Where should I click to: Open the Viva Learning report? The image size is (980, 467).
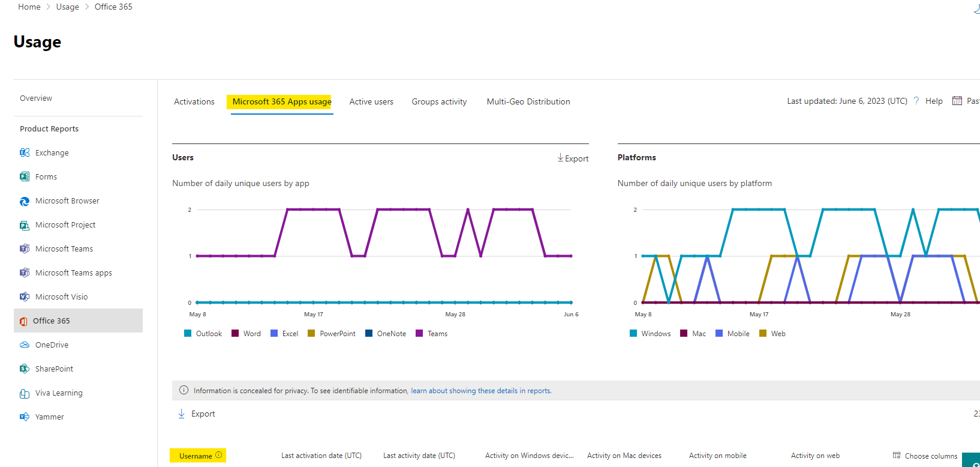59,393
